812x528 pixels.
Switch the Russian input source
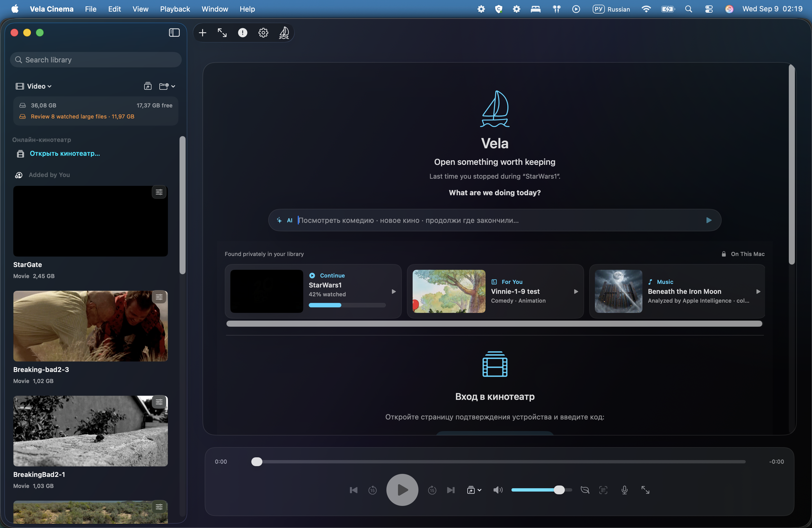click(611, 9)
